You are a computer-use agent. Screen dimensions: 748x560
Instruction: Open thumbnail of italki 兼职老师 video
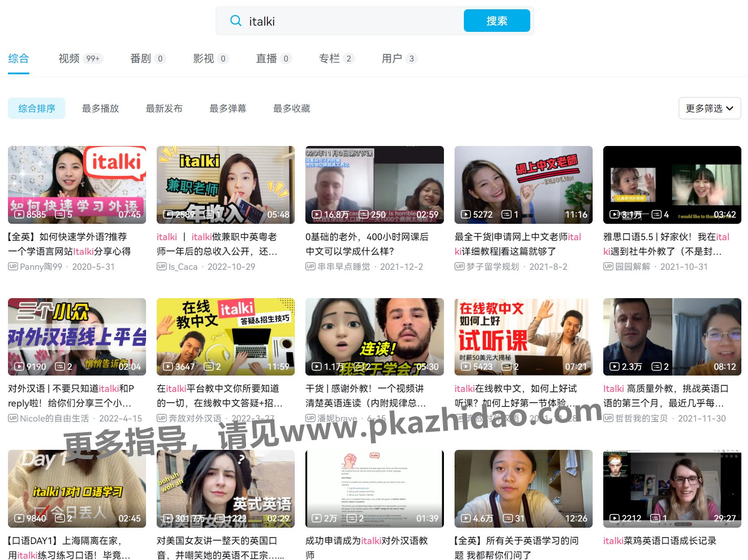[x=226, y=185]
